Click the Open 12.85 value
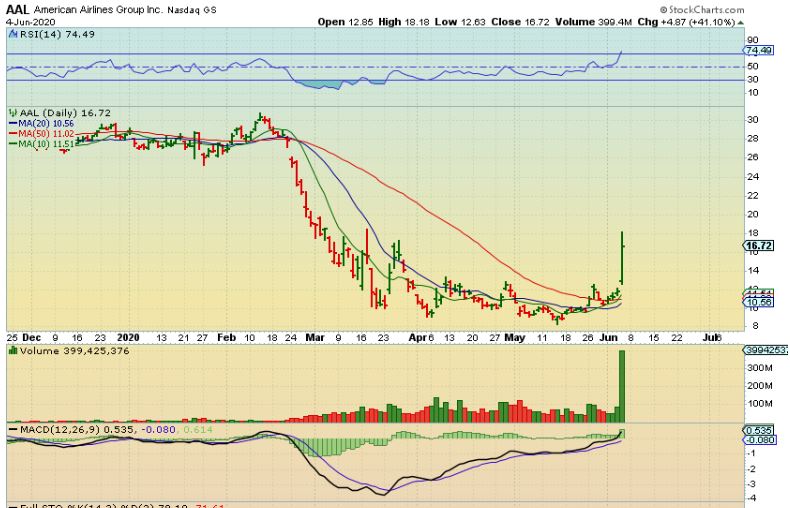 click(346, 22)
